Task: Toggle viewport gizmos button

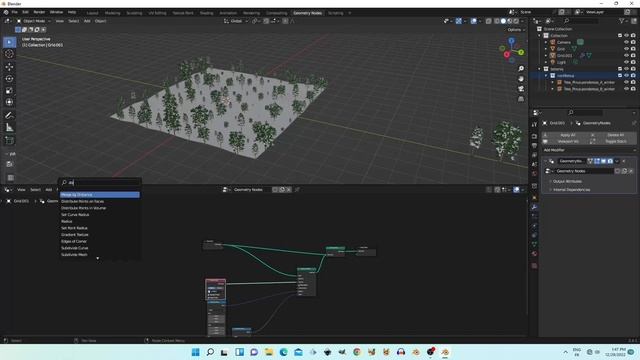Action: coord(459,21)
